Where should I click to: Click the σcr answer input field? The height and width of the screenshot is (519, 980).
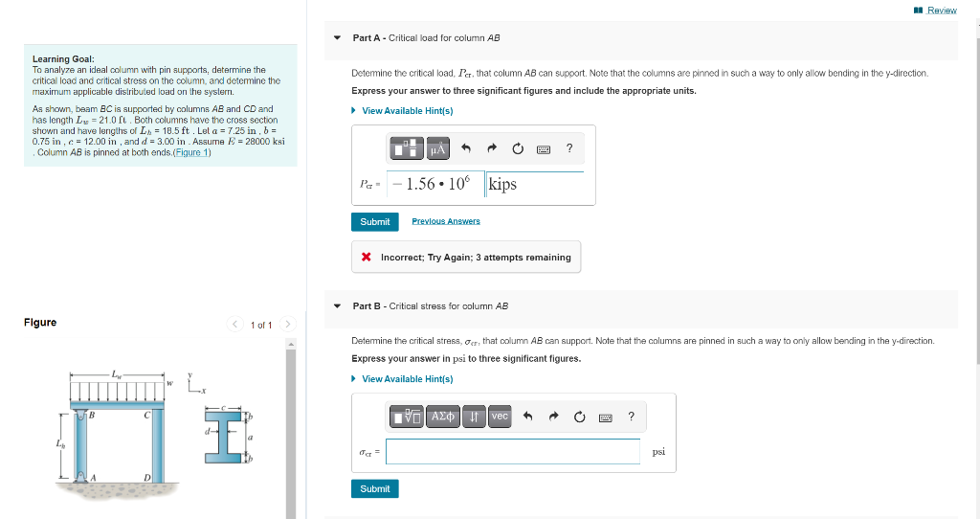pyautogui.click(x=513, y=451)
